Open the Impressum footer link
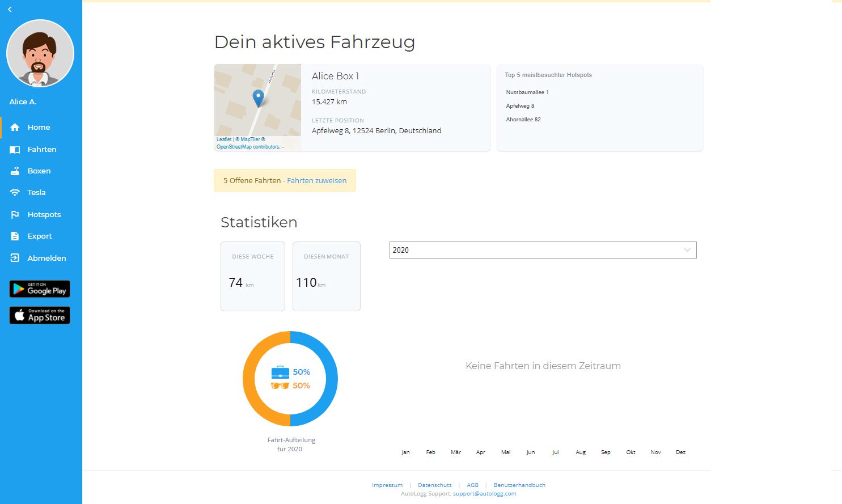Screen dimensions: 842x504 pos(387,485)
